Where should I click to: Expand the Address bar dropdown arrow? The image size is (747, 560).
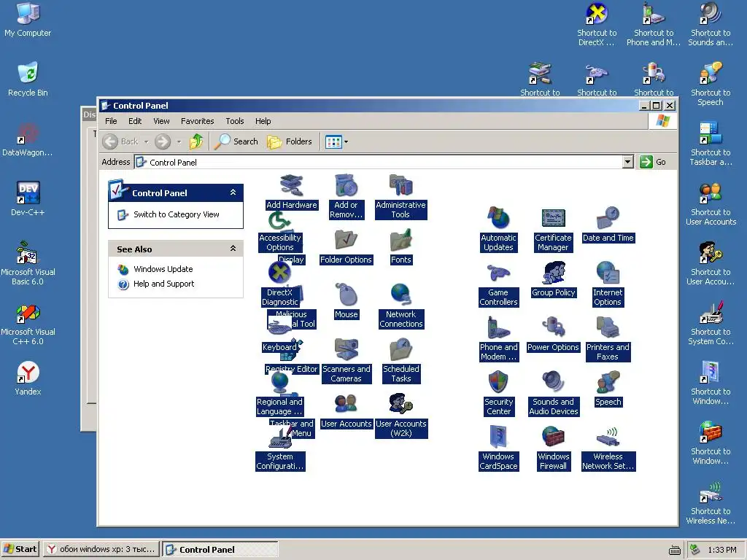coord(628,162)
